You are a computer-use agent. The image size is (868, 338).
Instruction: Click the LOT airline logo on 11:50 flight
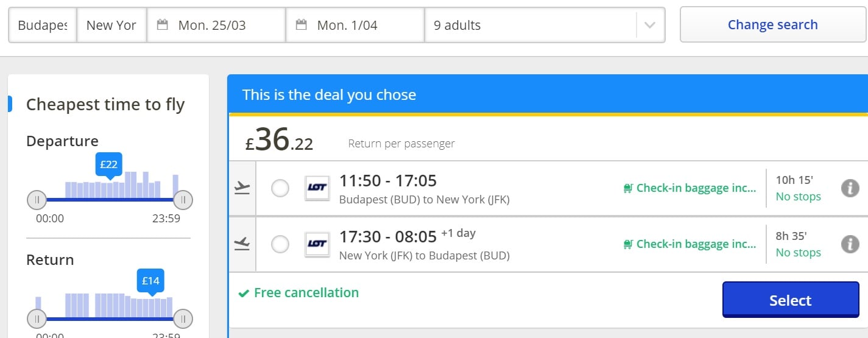[x=317, y=188]
